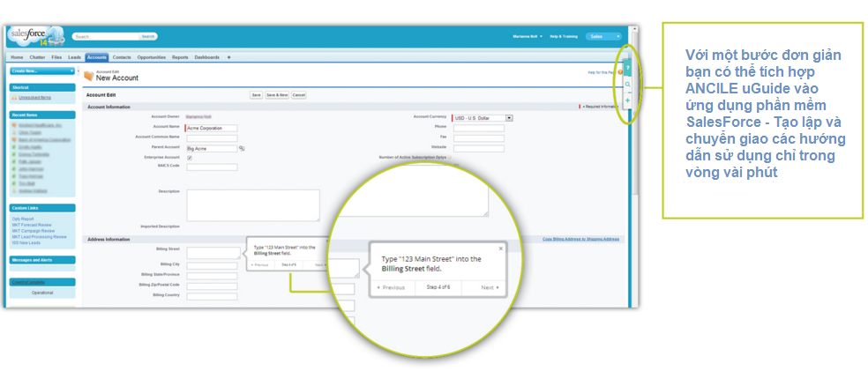Open the Files tab

click(56, 57)
